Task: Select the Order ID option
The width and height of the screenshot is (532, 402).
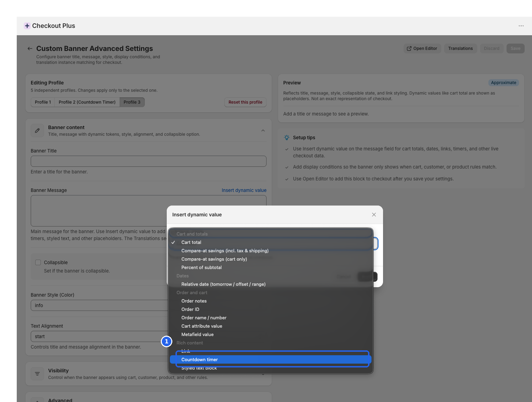Action: (x=271, y=309)
